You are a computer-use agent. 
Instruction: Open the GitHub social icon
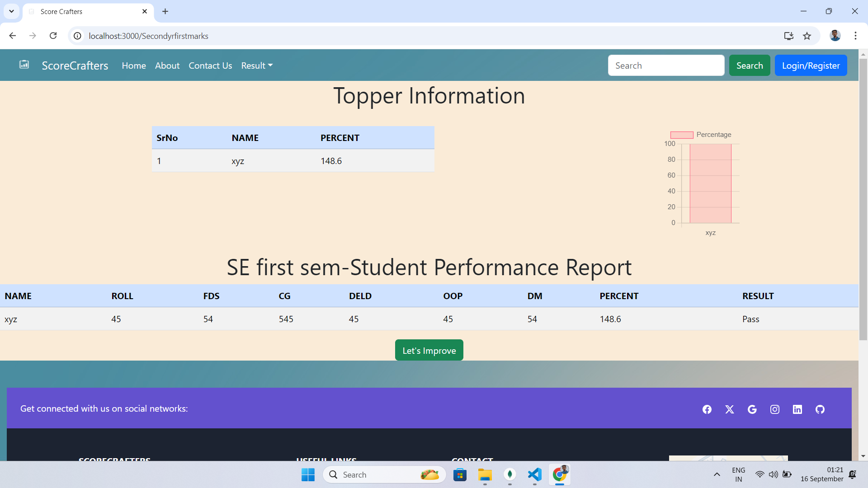820,409
